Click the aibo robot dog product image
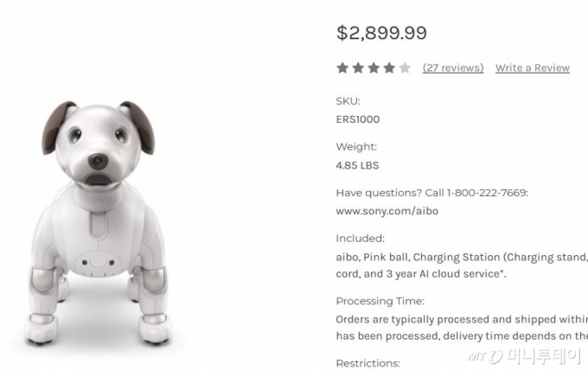Image resolution: width=588 pixels, height=370 pixels. (x=99, y=222)
